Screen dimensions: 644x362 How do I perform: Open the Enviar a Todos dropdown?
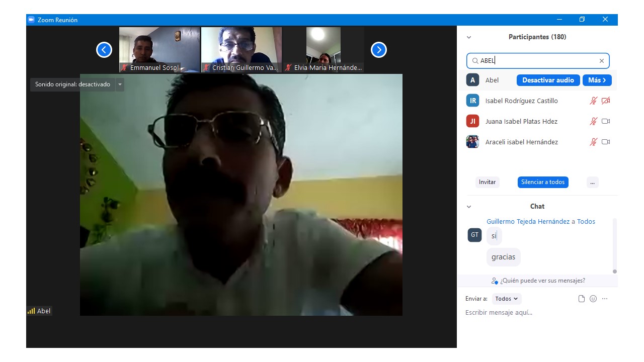tap(506, 299)
